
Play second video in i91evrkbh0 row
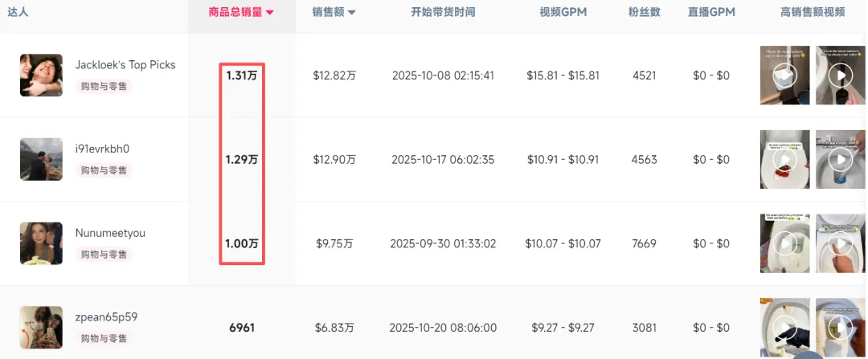click(841, 160)
